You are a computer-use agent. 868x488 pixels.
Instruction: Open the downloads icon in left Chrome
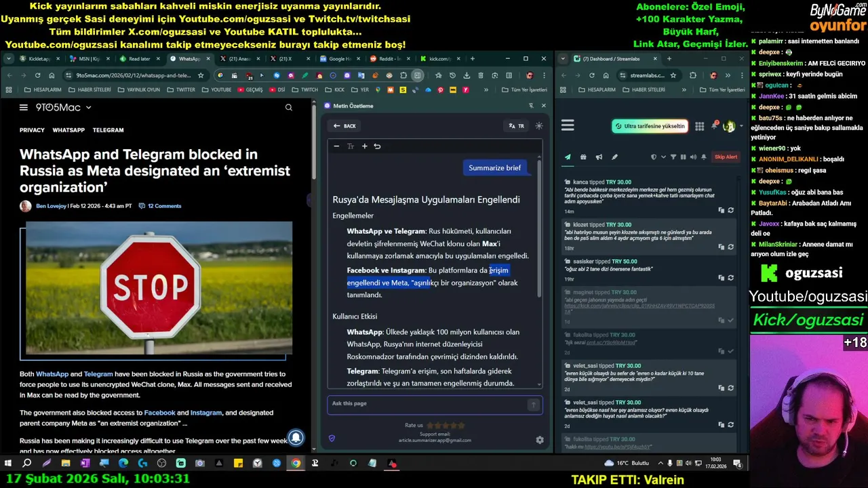point(467,75)
